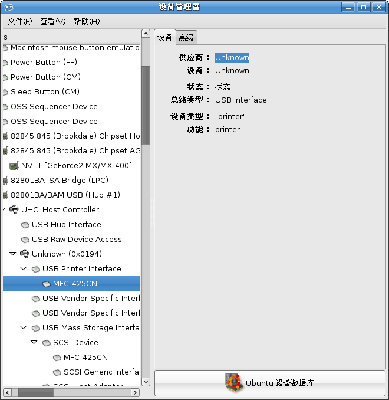Switch to the 设备 tab
The image size is (389, 400).
[164, 37]
